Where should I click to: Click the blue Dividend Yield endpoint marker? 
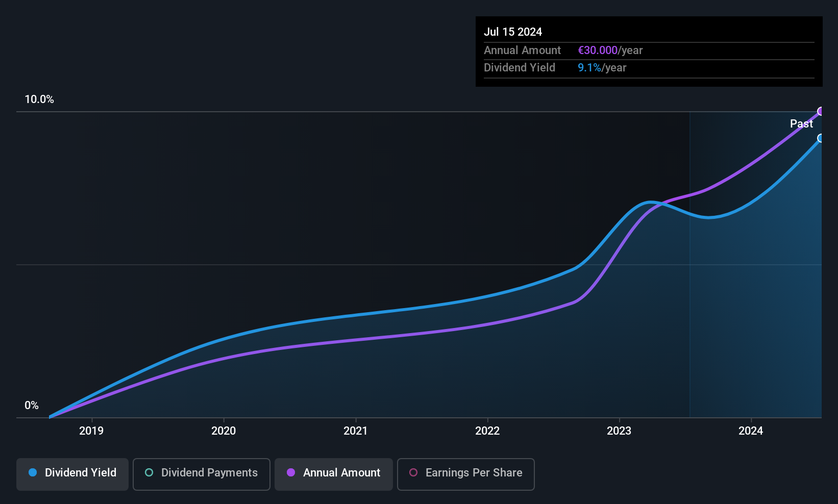coord(821,138)
